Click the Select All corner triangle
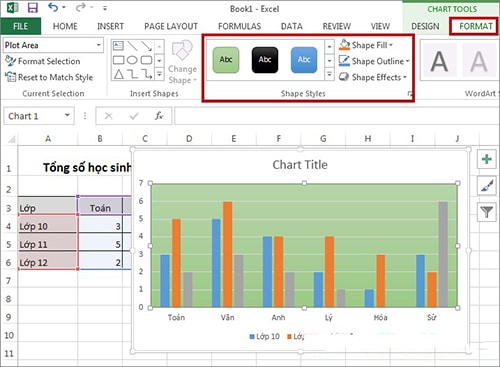Screen dimensions: 500x367 tap(10, 138)
